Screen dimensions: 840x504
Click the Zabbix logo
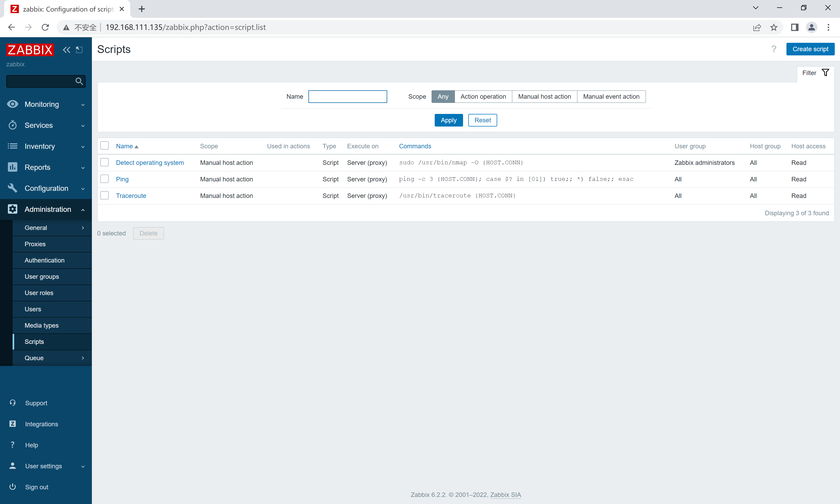[x=30, y=50]
